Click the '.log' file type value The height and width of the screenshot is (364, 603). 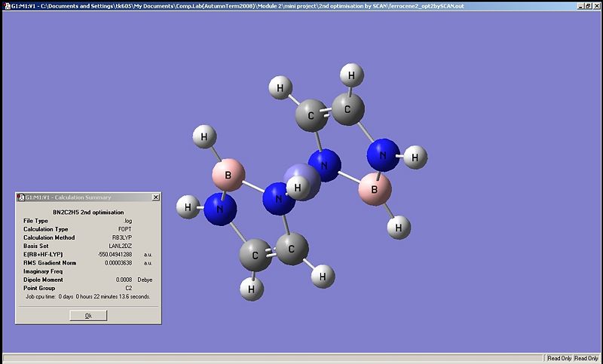(x=127, y=221)
